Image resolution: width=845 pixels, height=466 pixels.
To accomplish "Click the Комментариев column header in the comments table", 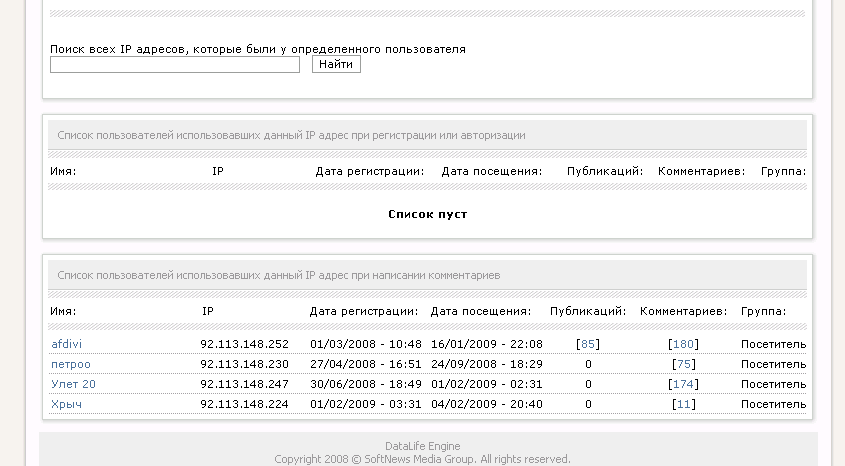I will tap(684, 311).
